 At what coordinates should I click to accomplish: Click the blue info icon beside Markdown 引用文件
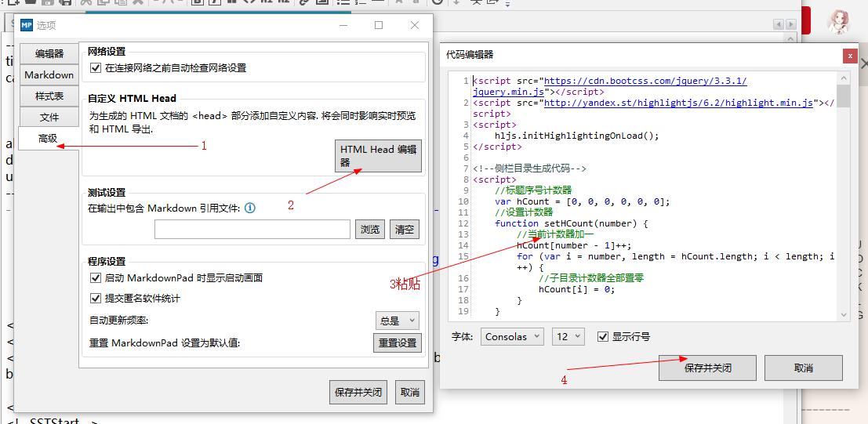249,208
